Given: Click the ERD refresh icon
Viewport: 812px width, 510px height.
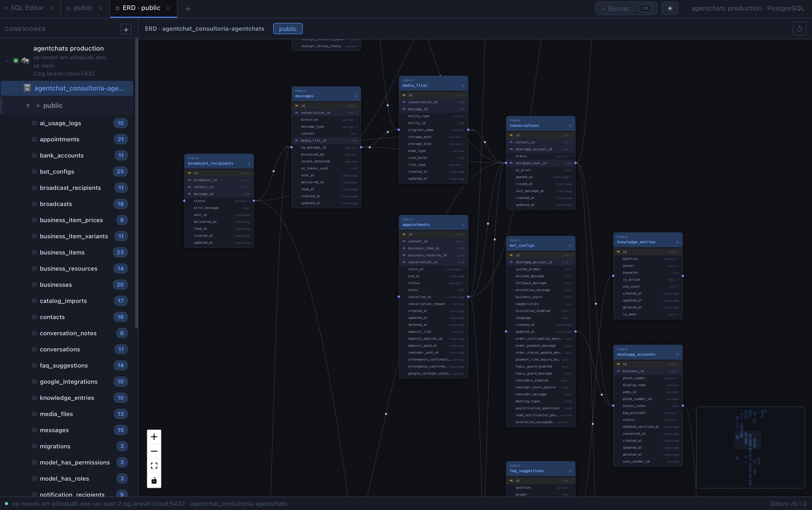Looking at the screenshot, I should tap(799, 29).
